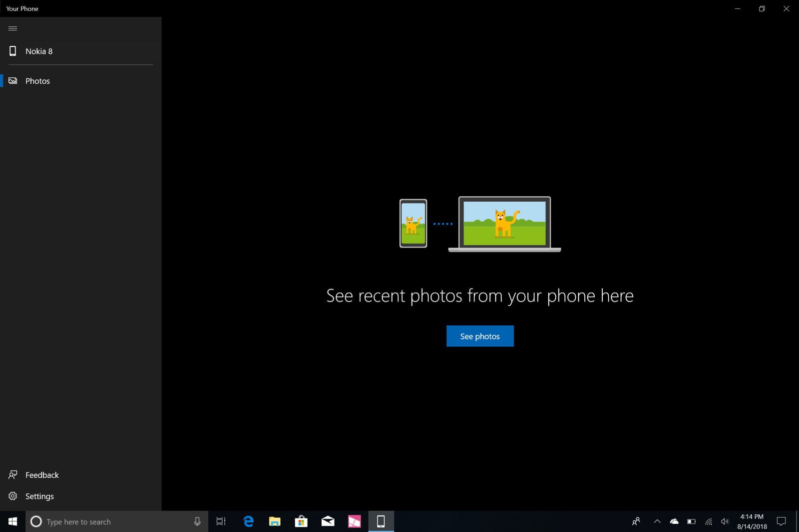Click the See photos button
The height and width of the screenshot is (532, 799).
tap(479, 336)
